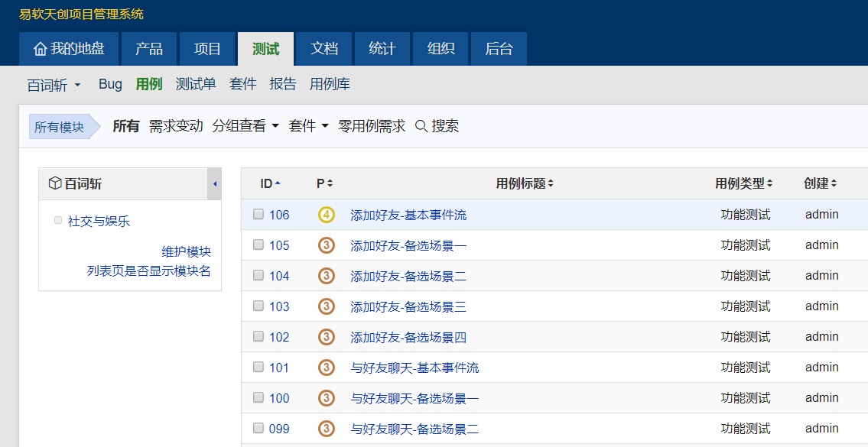Open case 与好友聊天-备选场景二
The image size is (868, 447).
click(x=414, y=428)
